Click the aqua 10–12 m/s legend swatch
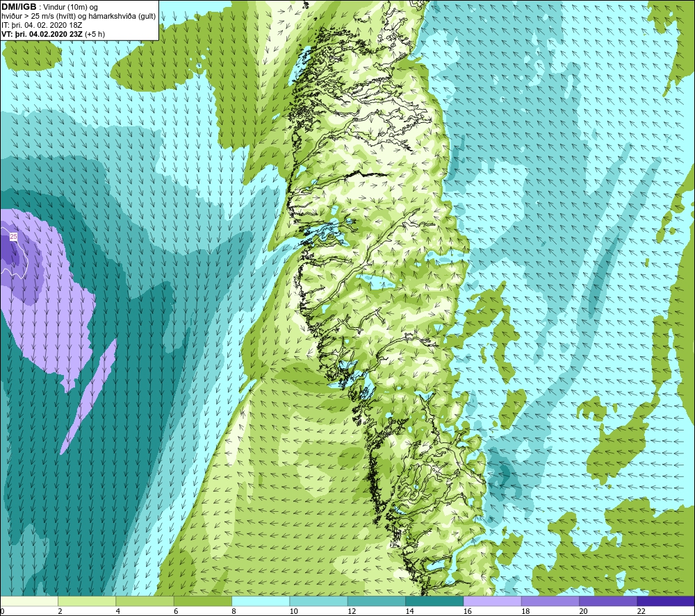Screen dimensions: 695x616 click(x=319, y=601)
